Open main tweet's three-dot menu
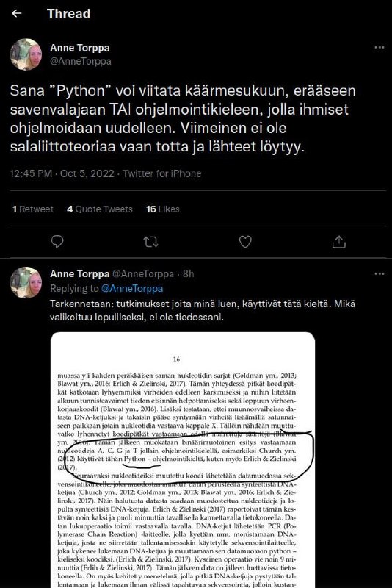 pyautogui.click(x=380, y=47)
